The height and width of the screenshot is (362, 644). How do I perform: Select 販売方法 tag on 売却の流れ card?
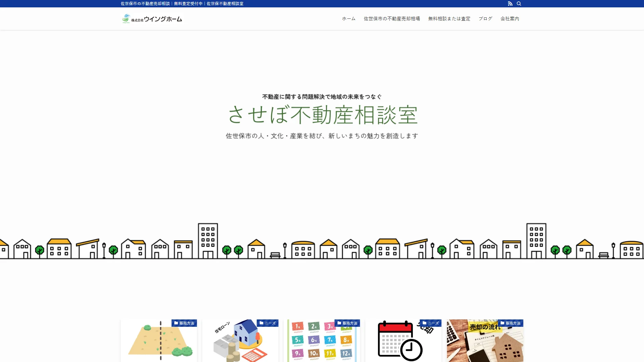pyautogui.click(x=511, y=323)
